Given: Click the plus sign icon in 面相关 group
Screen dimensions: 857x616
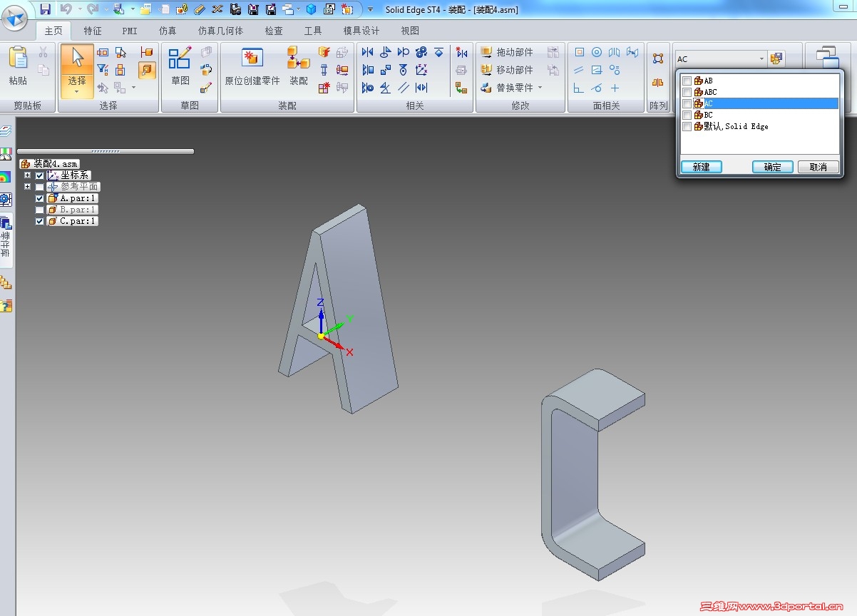Looking at the screenshot, I should point(615,88).
